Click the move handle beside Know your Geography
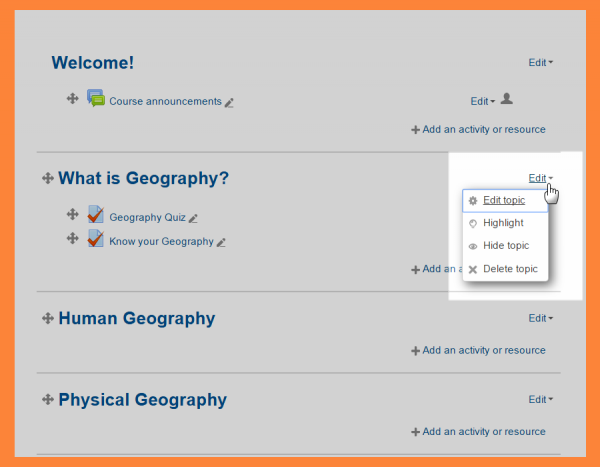 click(x=72, y=238)
